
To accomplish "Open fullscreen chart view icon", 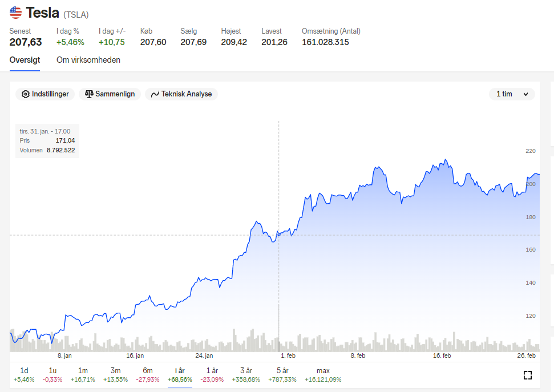I will pyautogui.click(x=528, y=375).
